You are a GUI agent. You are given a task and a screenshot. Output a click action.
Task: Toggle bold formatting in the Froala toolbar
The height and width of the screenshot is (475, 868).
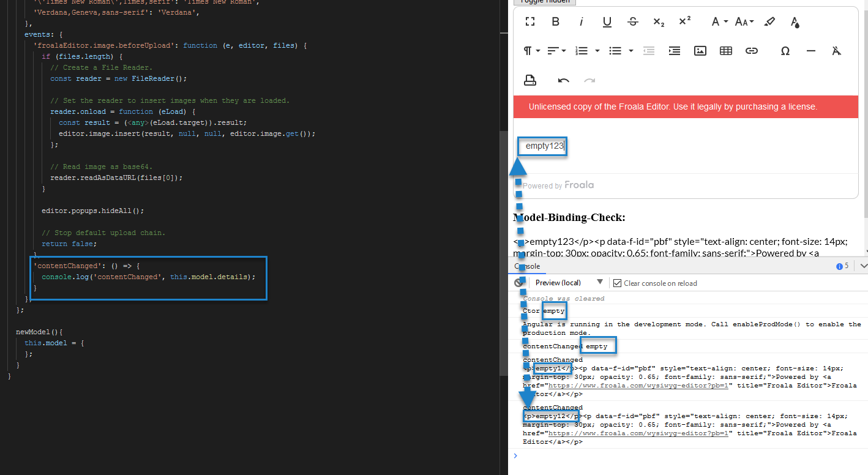pyautogui.click(x=555, y=21)
